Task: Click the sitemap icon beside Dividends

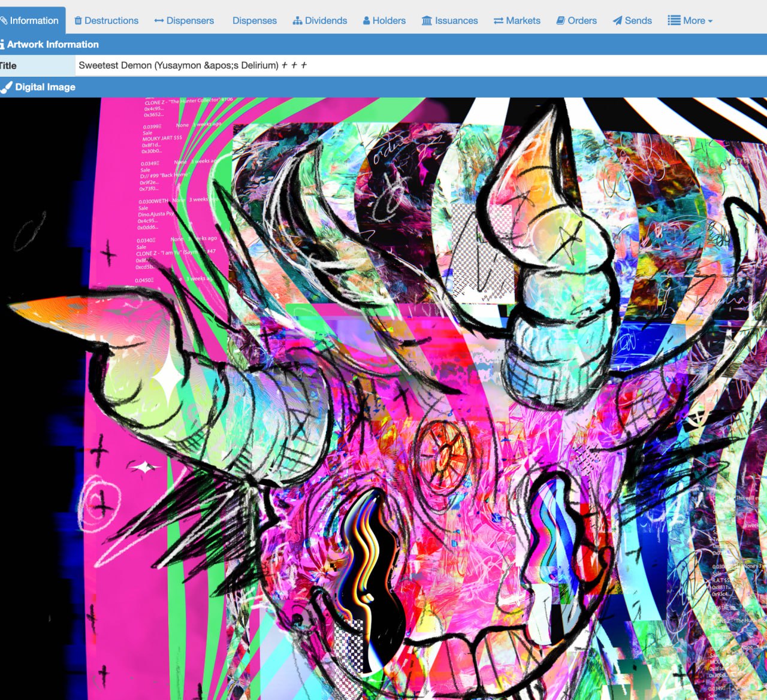Action: 297,20
